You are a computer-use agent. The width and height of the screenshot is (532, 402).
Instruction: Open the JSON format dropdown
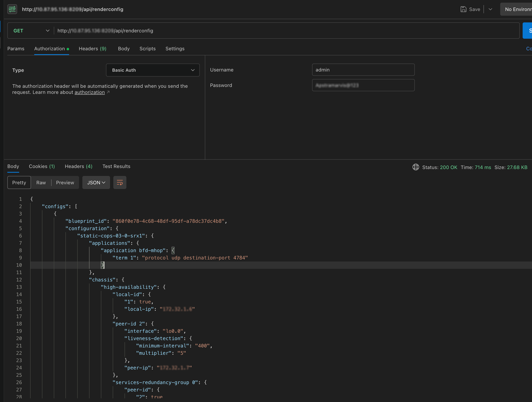point(96,182)
